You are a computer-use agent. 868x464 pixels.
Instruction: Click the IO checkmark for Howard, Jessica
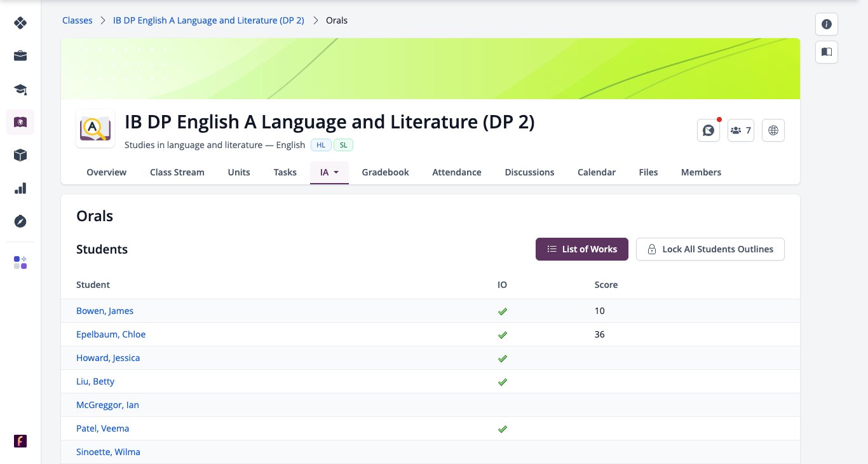pyautogui.click(x=502, y=358)
